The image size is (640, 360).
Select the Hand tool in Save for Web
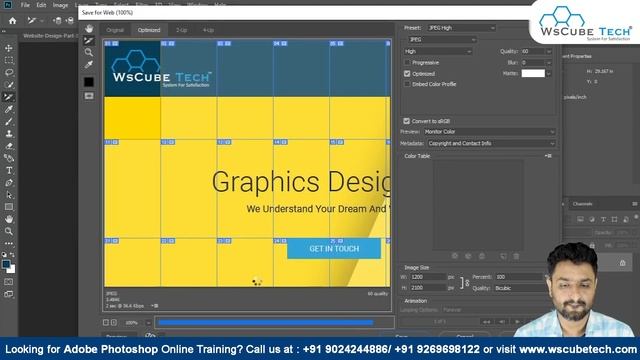point(89,29)
